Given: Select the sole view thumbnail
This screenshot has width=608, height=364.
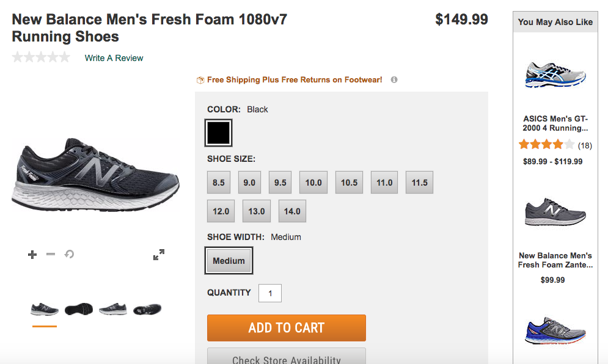Looking at the screenshot, I should point(79,309).
